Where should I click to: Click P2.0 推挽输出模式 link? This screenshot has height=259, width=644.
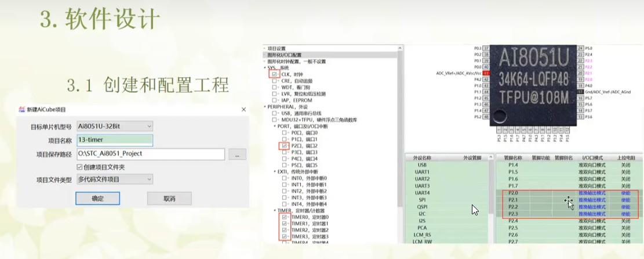click(592, 193)
